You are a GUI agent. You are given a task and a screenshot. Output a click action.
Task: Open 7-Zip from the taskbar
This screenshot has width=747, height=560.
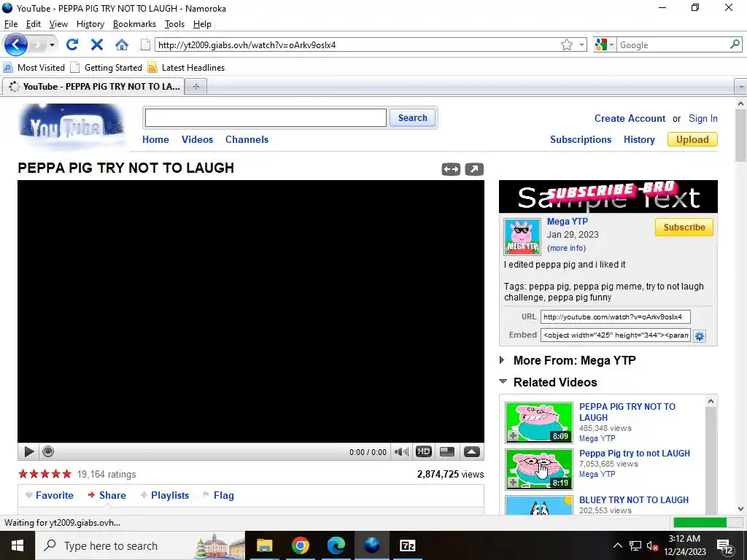point(407,545)
